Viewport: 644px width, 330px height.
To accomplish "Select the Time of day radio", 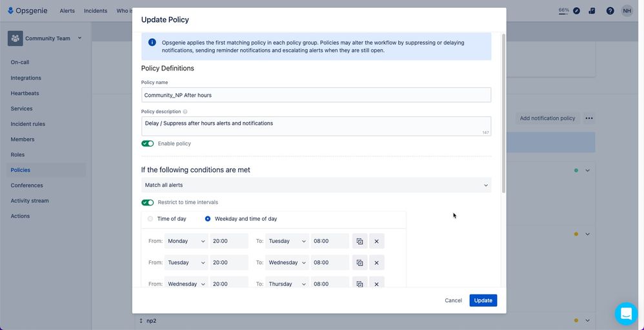I will point(150,219).
